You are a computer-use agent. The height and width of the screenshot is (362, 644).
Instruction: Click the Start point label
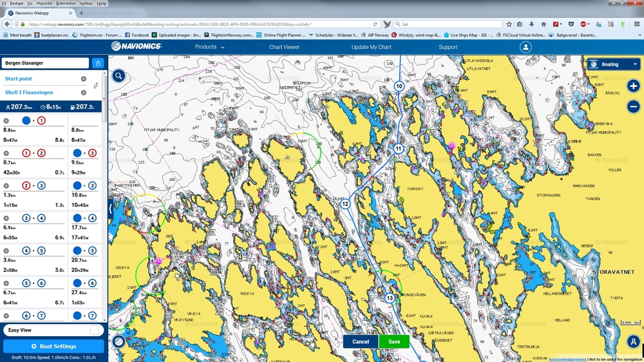(x=19, y=79)
